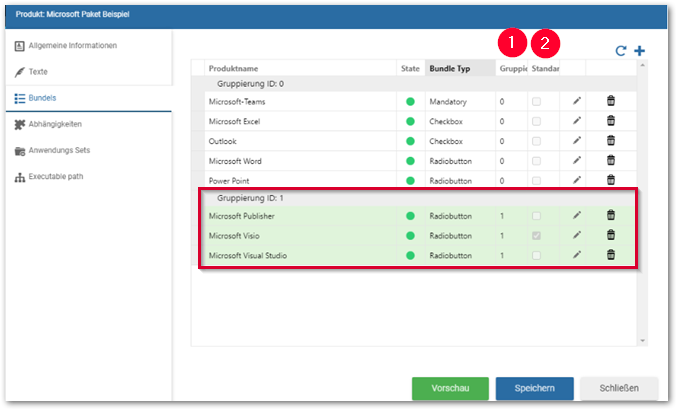Select the Microsoft Publisher product name

click(242, 216)
